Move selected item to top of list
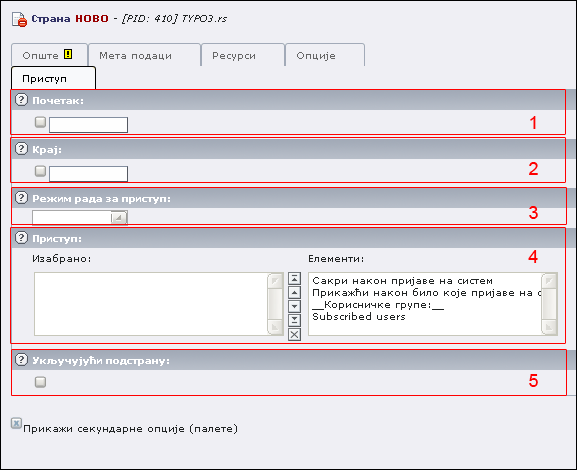This screenshot has height=470, width=577. click(x=294, y=279)
